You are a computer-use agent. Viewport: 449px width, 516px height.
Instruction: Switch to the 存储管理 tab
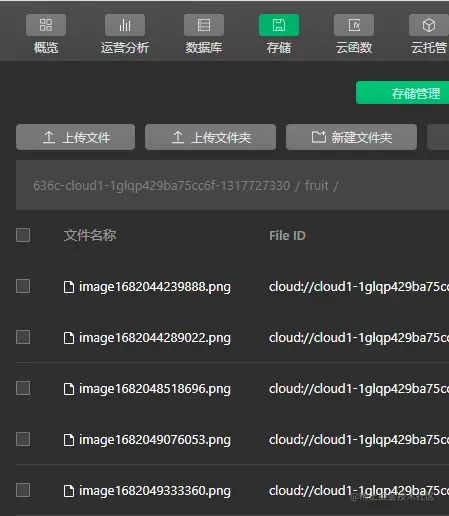pyautogui.click(x=402, y=93)
